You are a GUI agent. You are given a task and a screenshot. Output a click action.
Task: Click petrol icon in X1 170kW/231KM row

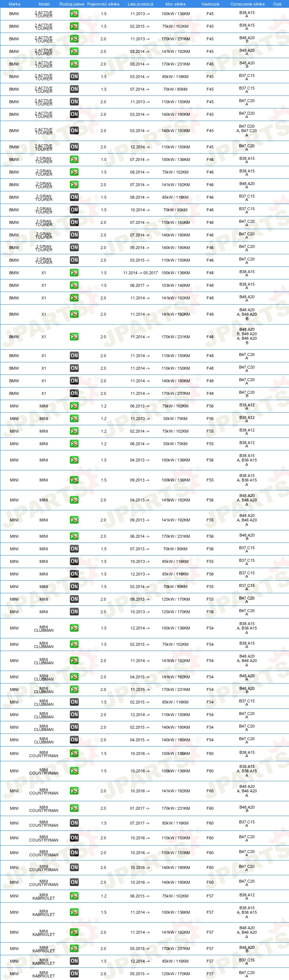click(x=74, y=337)
